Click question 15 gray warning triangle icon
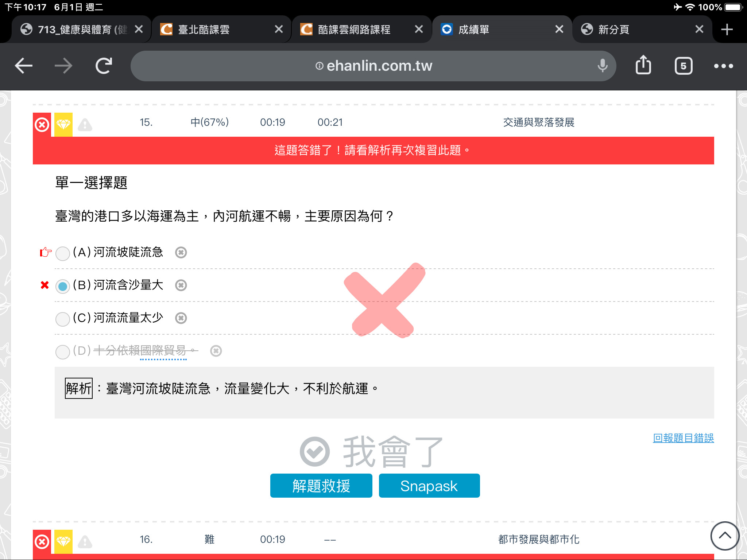 [x=85, y=125]
